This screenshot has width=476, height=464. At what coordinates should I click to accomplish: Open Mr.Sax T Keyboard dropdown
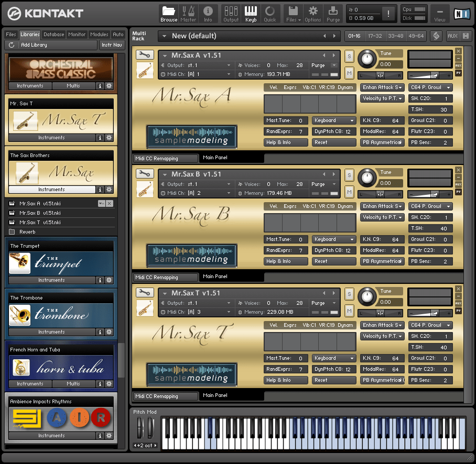pyautogui.click(x=334, y=358)
